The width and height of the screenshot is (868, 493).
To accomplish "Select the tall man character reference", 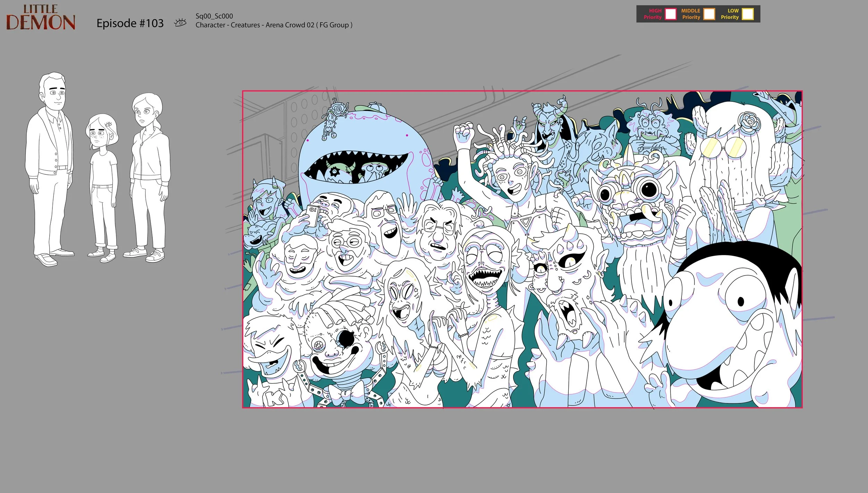I will 49,169.
